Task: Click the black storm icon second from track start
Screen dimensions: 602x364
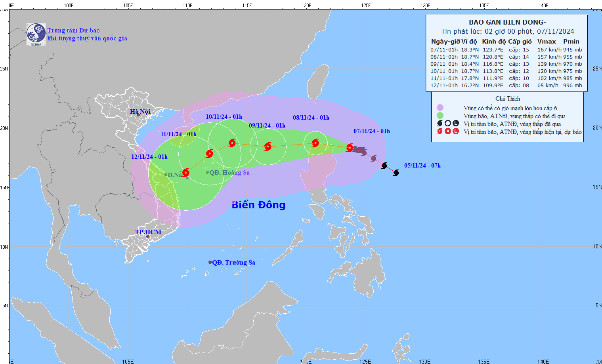Action: coord(384,166)
